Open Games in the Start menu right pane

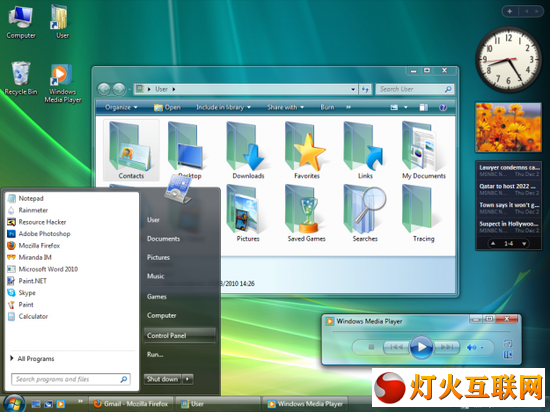[x=157, y=297]
